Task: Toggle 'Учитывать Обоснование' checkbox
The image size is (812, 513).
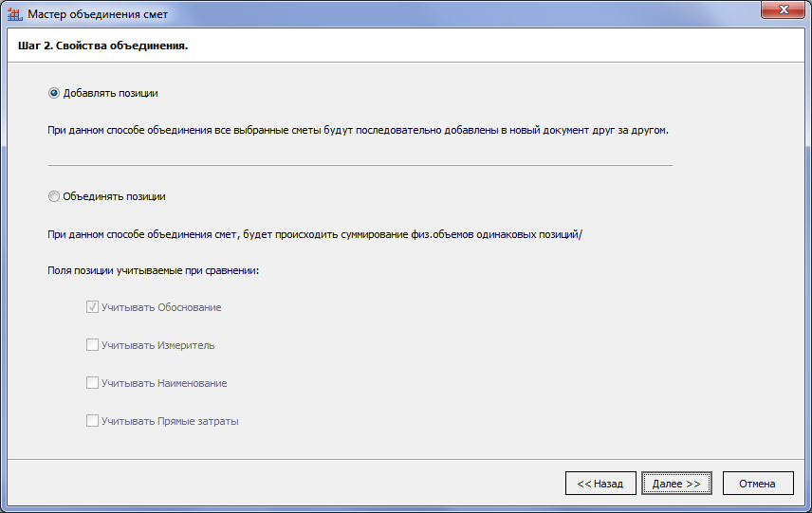Action: click(92, 307)
